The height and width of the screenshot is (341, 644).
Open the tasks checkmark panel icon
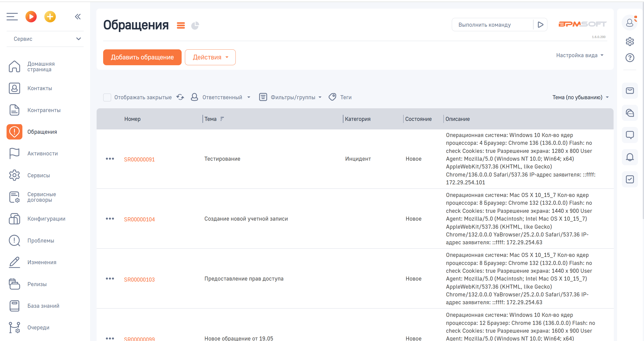[630, 179]
